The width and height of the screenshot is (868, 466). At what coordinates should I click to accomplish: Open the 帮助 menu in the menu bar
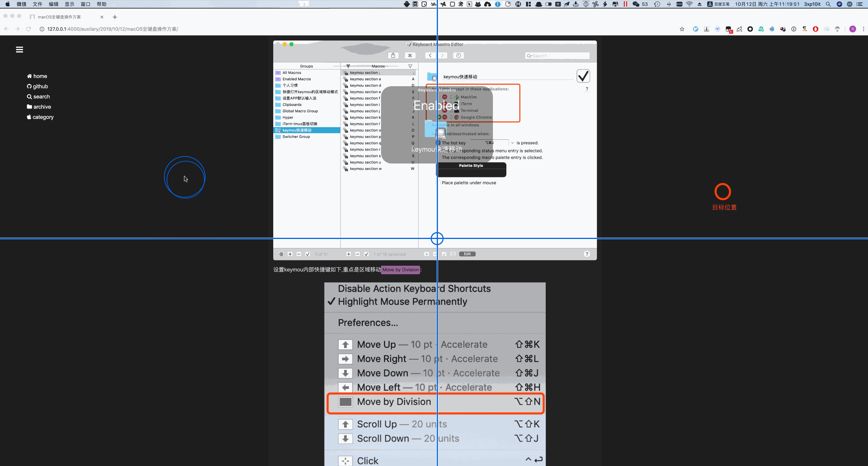pyautogui.click(x=101, y=4)
